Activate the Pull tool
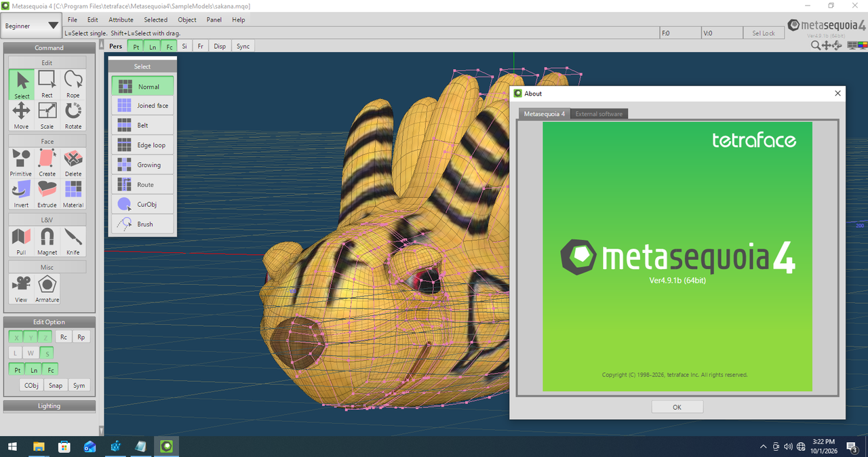 pyautogui.click(x=22, y=241)
